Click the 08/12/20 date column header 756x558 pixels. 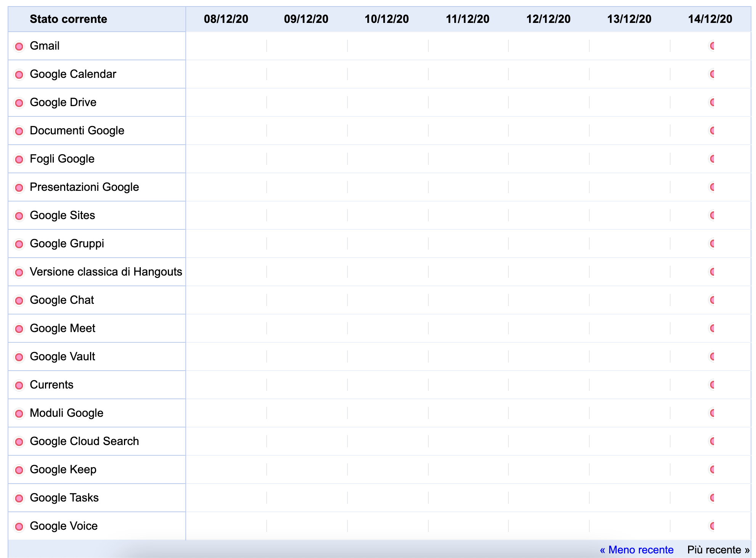(226, 19)
